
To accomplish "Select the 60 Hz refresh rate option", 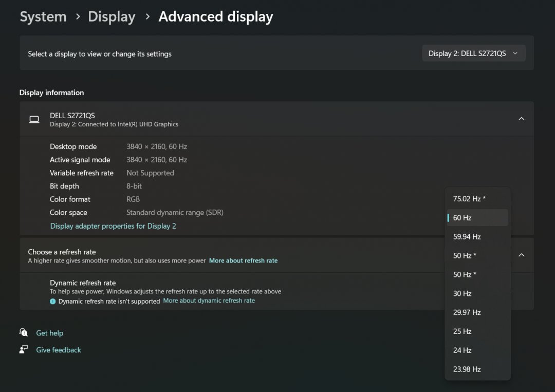I will 477,218.
